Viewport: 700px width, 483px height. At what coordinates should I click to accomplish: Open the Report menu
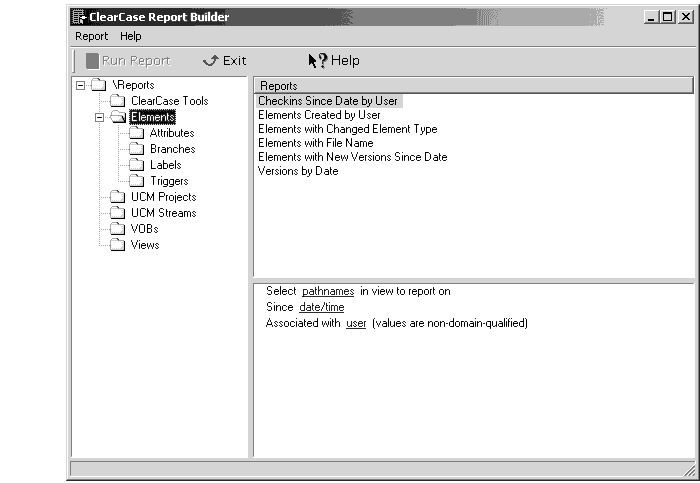coord(92,36)
